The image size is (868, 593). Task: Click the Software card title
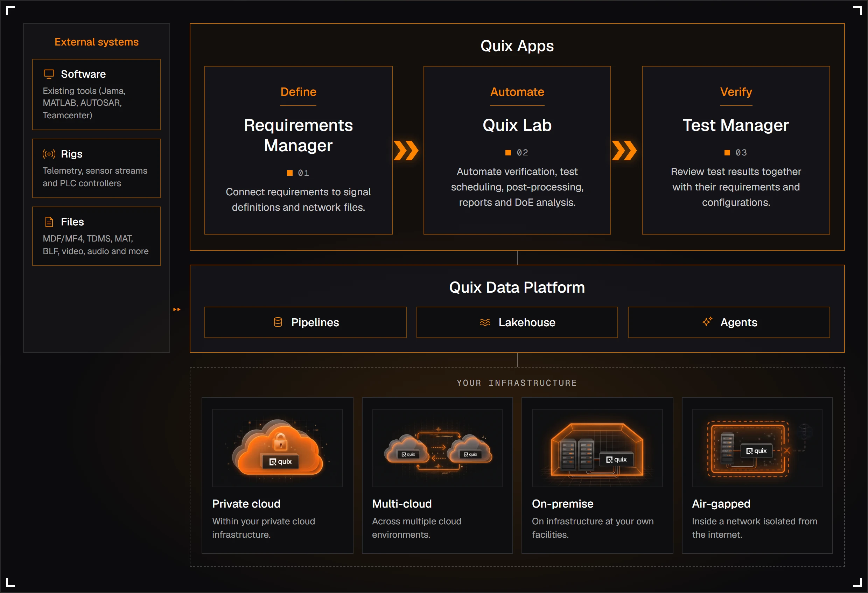[x=83, y=74]
